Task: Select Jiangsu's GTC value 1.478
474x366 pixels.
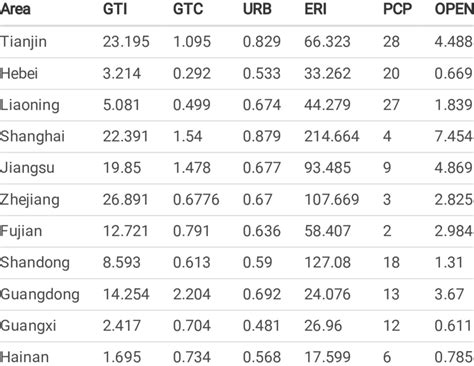Action: click(192, 168)
